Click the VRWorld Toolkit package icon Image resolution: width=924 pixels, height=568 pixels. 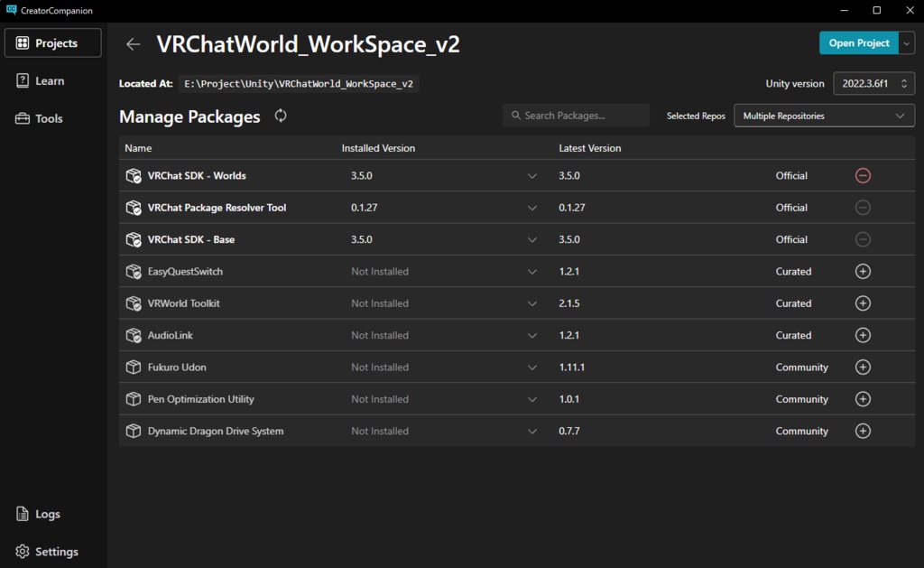134,303
